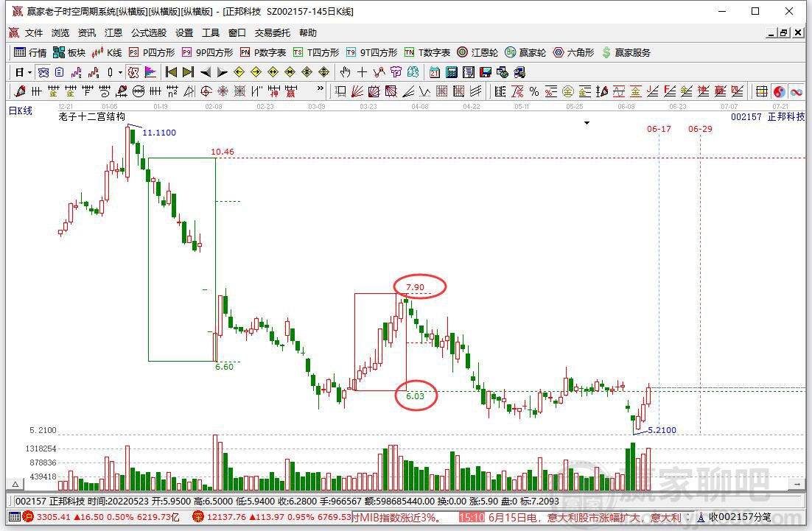Select the hand pan tool
This screenshot has height=531, width=812.
345,72
